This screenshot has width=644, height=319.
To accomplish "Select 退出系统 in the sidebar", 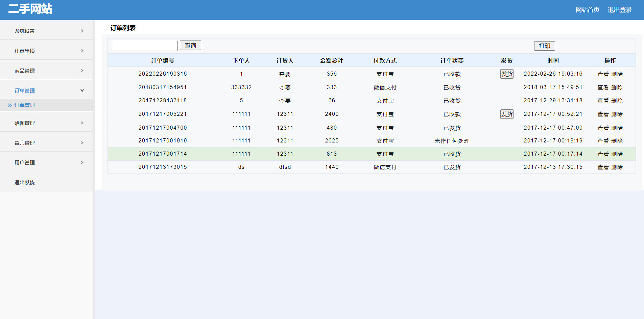I will coord(25,182).
